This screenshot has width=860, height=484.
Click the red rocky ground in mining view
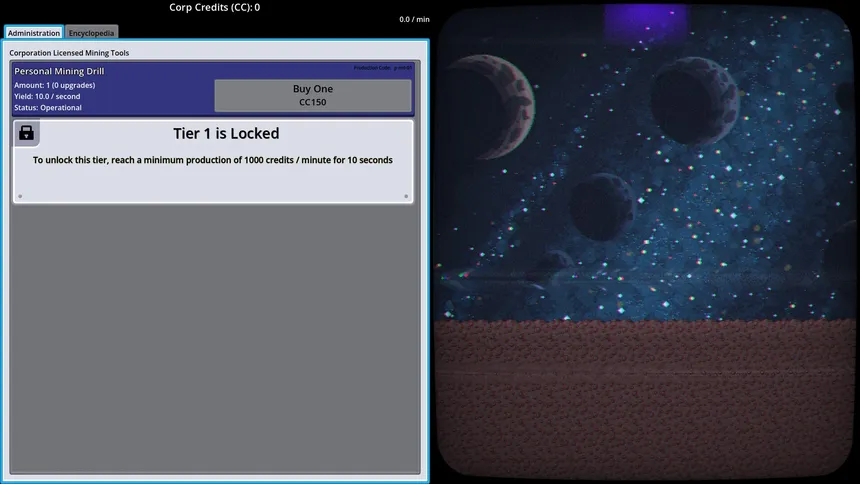coord(644,398)
